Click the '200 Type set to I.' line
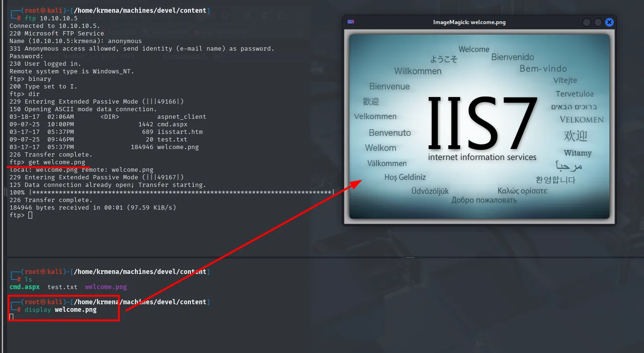 [x=44, y=86]
